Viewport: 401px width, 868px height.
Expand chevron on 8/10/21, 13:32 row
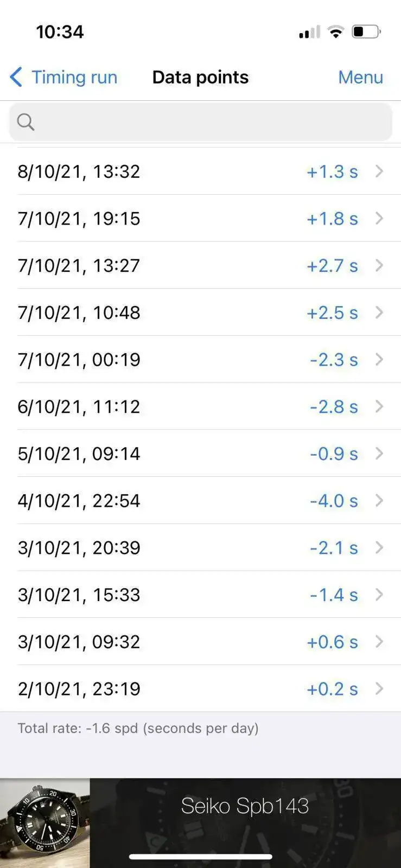(x=379, y=171)
